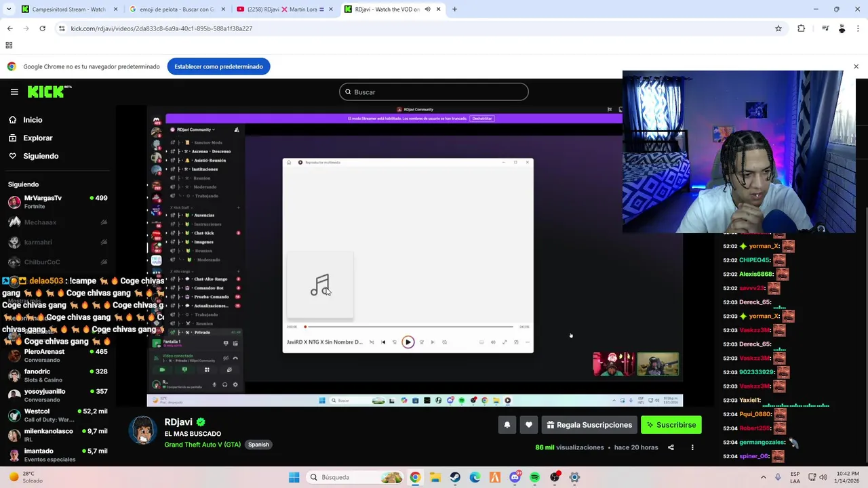Click the address bar URL
This screenshot has height=488, width=868.
[x=161, y=28]
